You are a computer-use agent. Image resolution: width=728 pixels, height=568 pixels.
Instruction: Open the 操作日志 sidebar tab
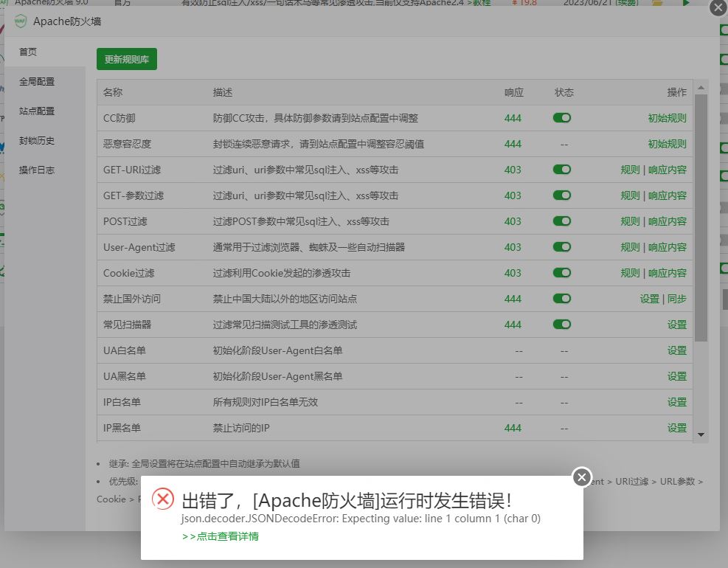pos(45,170)
